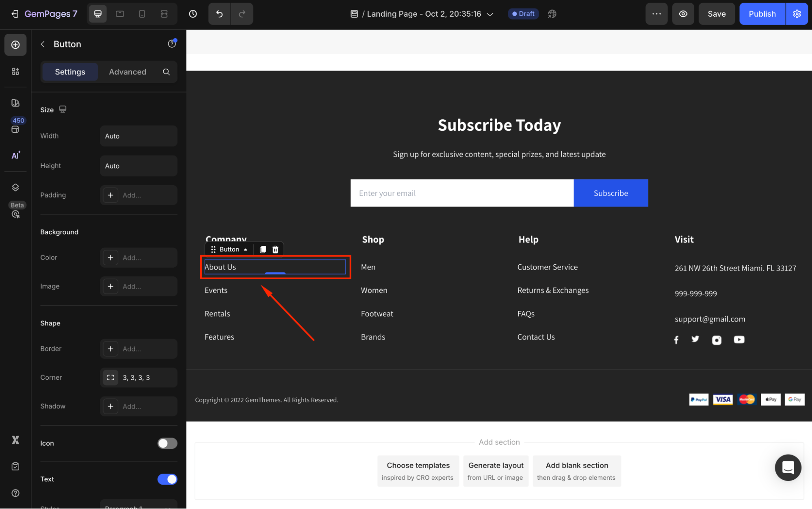
Task: Delete the selected Button element
Action: pyautogui.click(x=275, y=249)
